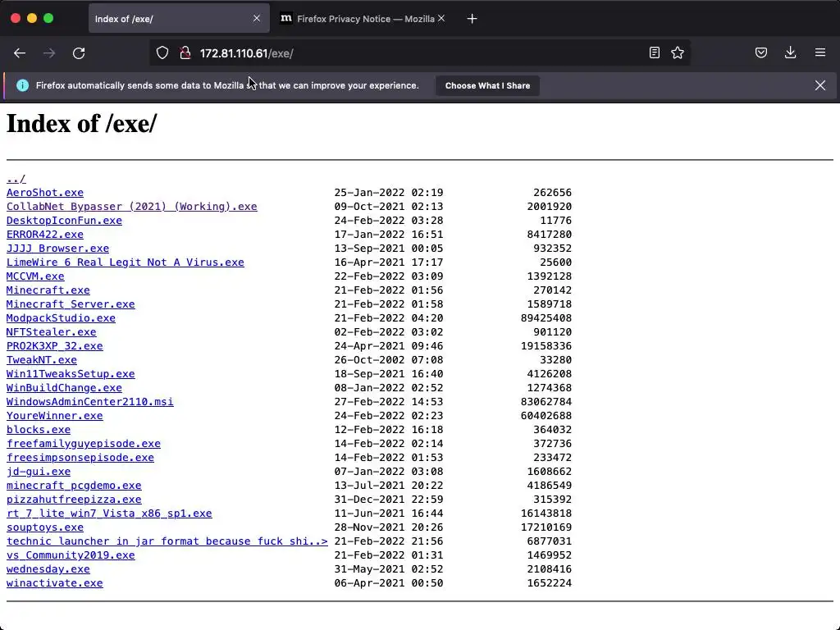The image size is (840, 630).
Task: Open NFTStealer.exe link
Action: pos(52,331)
